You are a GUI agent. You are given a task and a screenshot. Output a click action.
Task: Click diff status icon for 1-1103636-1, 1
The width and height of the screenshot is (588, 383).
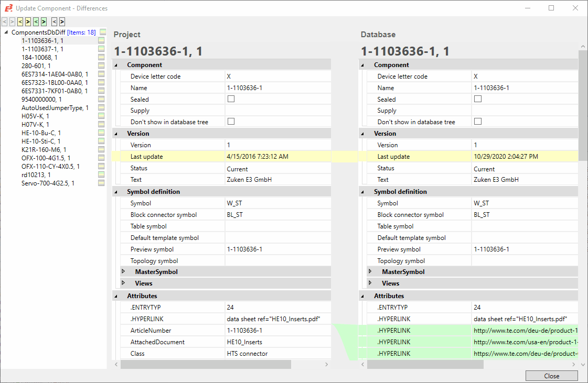[101, 40]
